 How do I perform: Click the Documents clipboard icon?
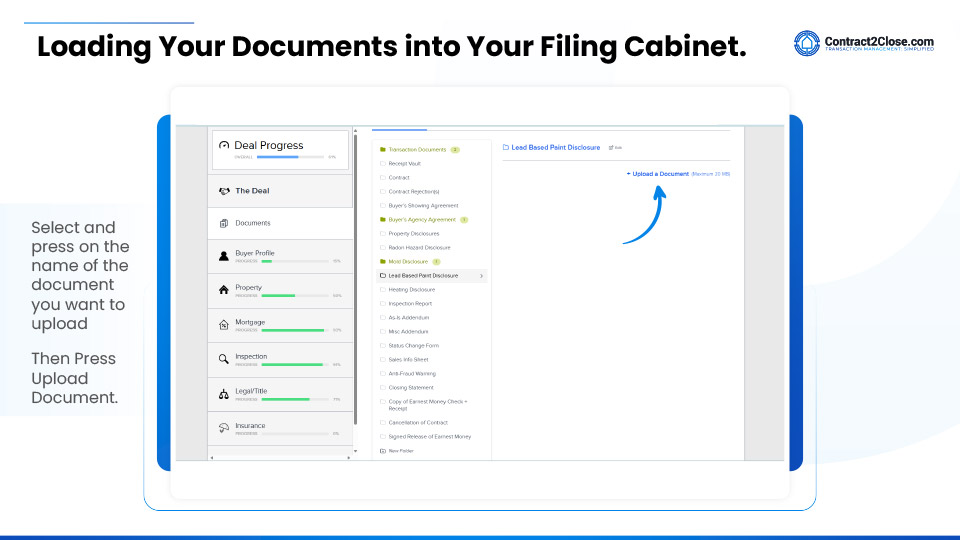(x=224, y=223)
